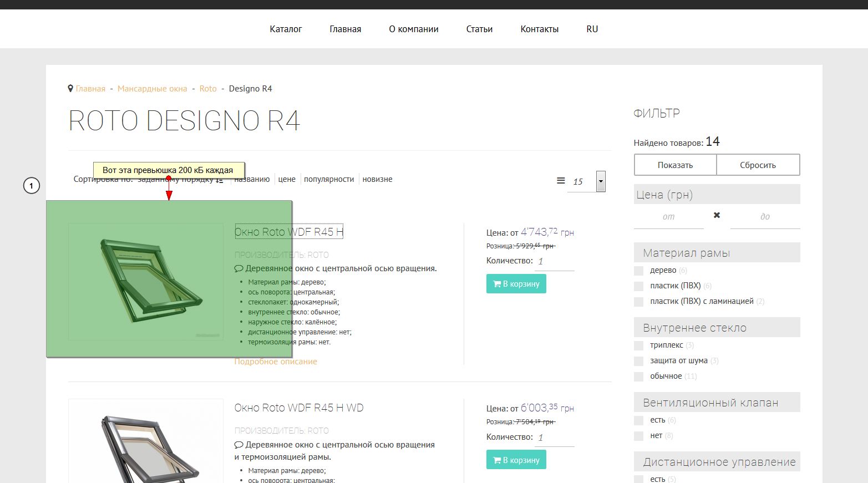
Task: Collapse the Цена (грн) filter section
Action: pos(717,195)
